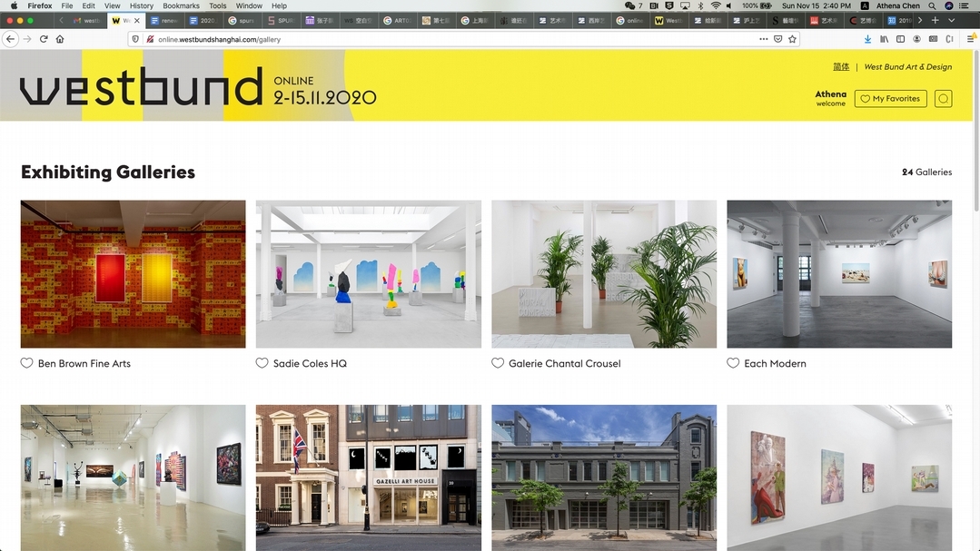Open Ben Brown Fine Arts gallery thumbnail

(134, 274)
